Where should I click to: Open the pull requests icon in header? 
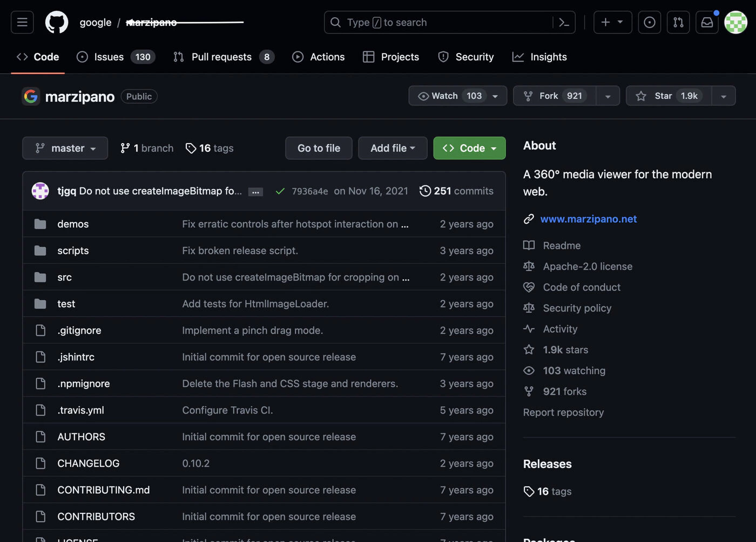678,22
